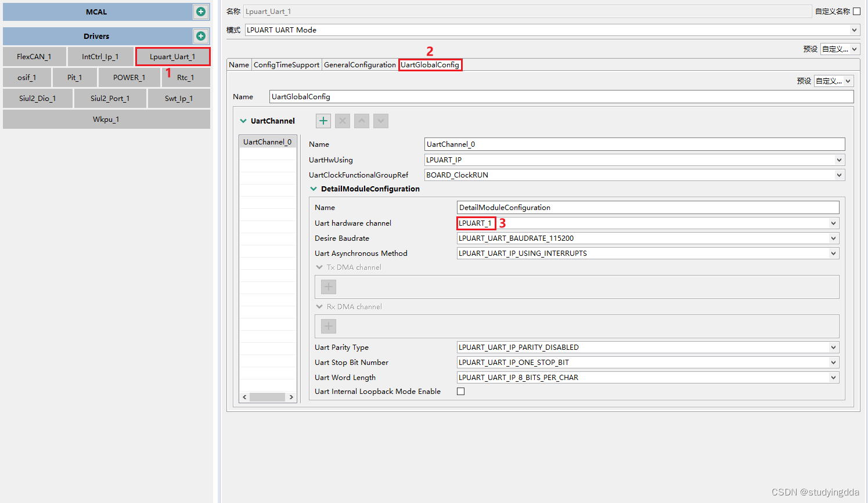Select the FlexCAN_1 driver

point(34,57)
